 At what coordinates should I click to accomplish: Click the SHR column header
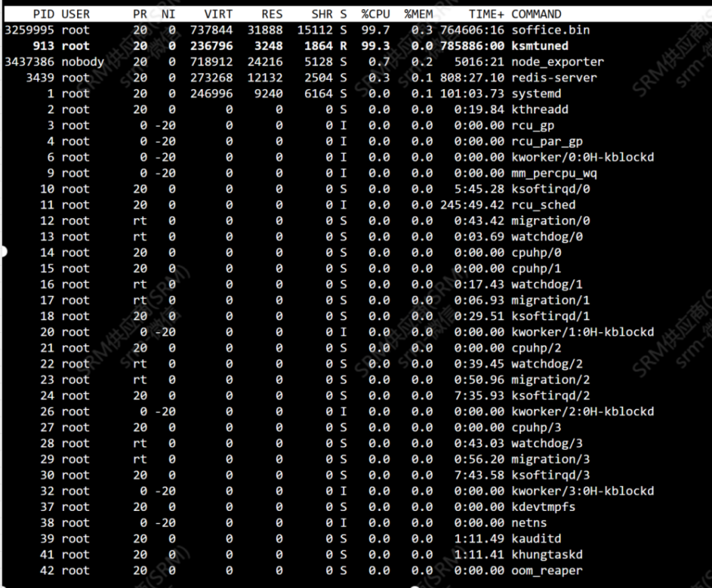(x=322, y=14)
